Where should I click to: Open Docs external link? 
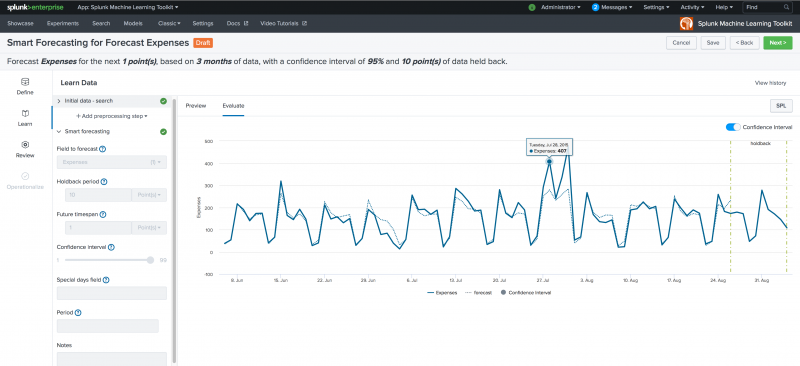pyautogui.click(x=237, y=23)
